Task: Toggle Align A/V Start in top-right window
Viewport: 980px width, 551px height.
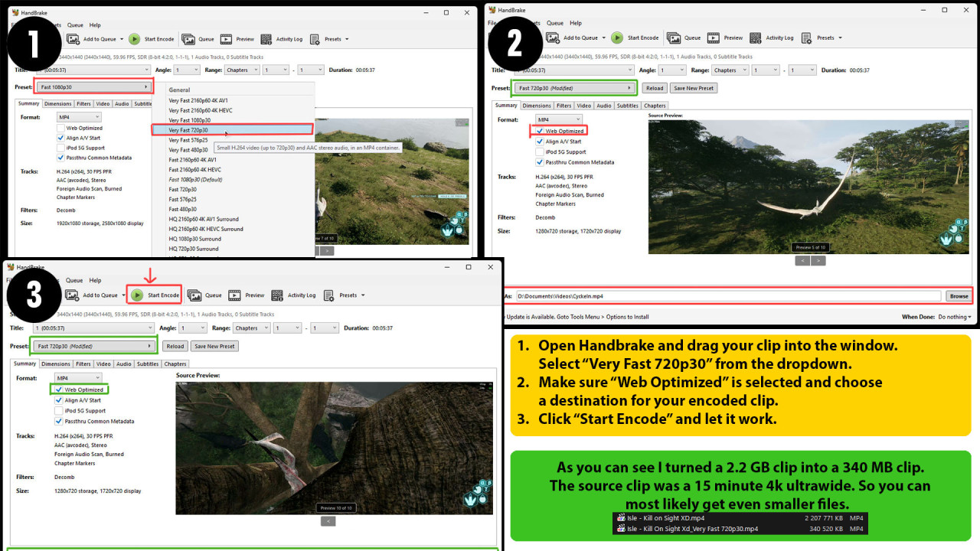Action: point(540,142)
